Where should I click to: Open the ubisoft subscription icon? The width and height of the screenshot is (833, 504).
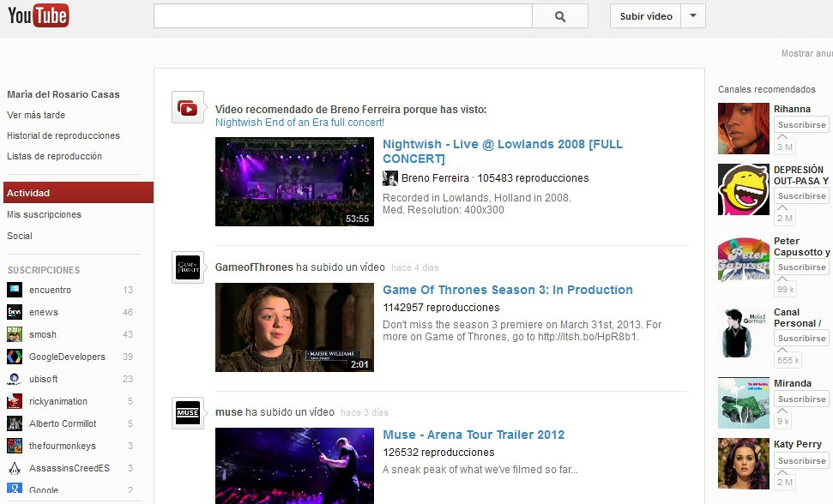point(14,379)
